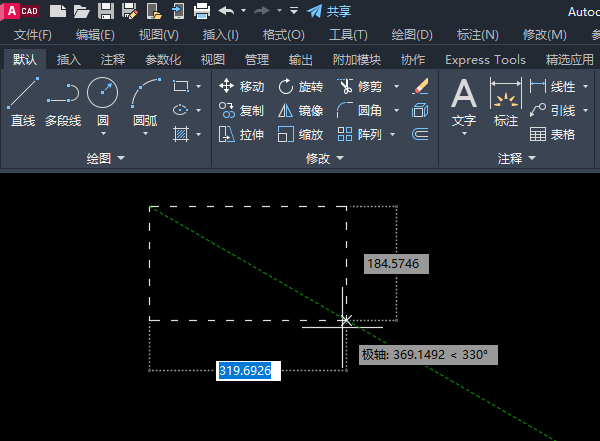Open the 格式(O) menu

pos(284,35)
